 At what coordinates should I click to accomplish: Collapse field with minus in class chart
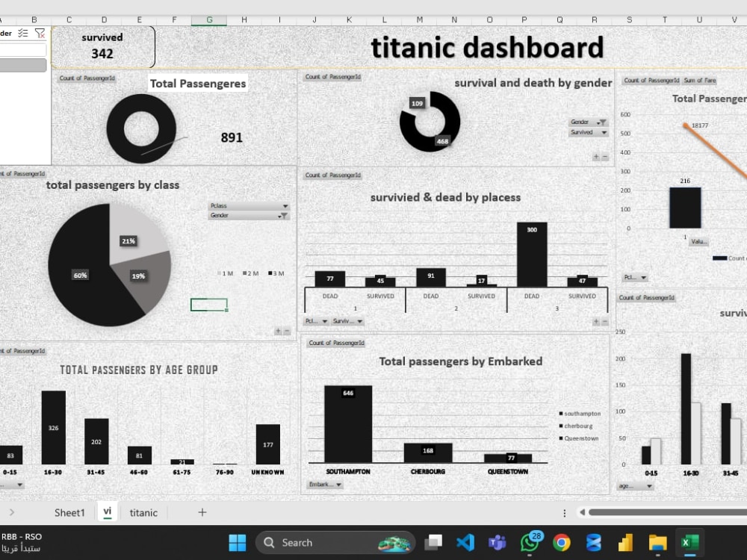pyautogui.click(x=287, y=331)
